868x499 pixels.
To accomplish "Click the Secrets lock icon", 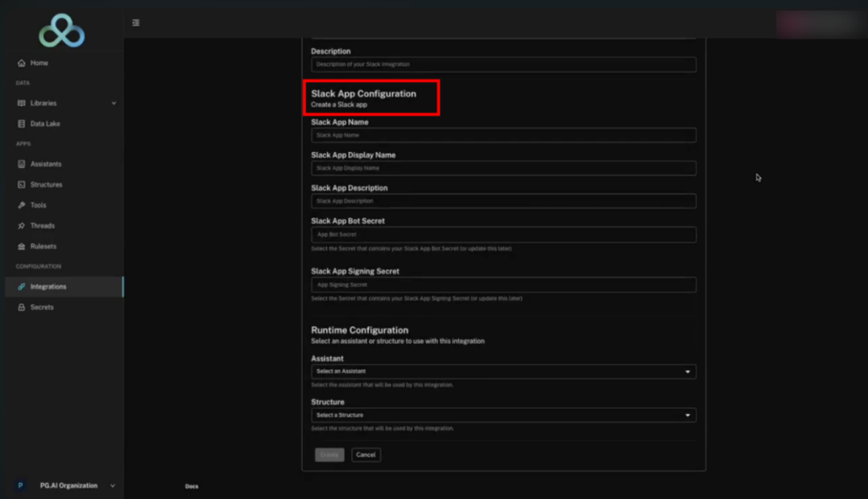I will click(x=21, y=307).
